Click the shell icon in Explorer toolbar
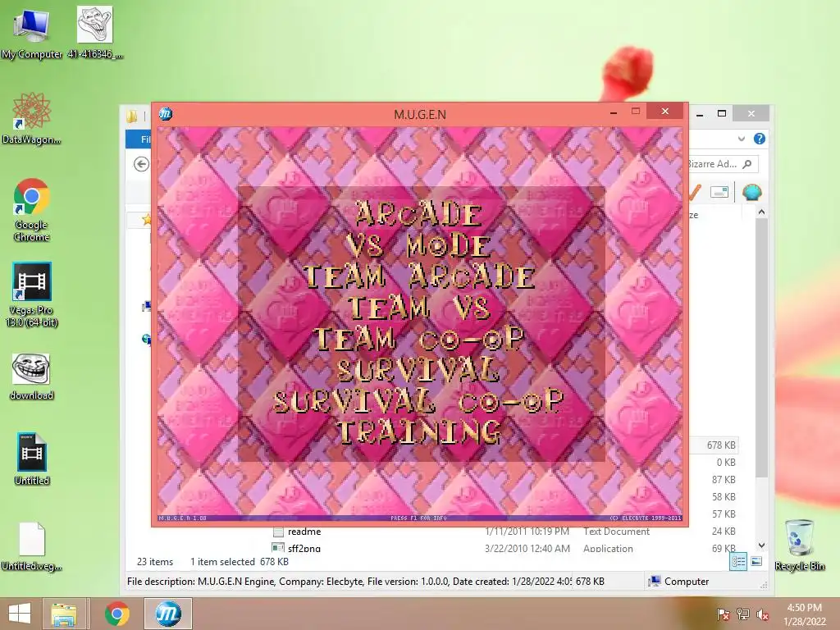This screenshot has height=630, width=840. (x=752, y=192)
